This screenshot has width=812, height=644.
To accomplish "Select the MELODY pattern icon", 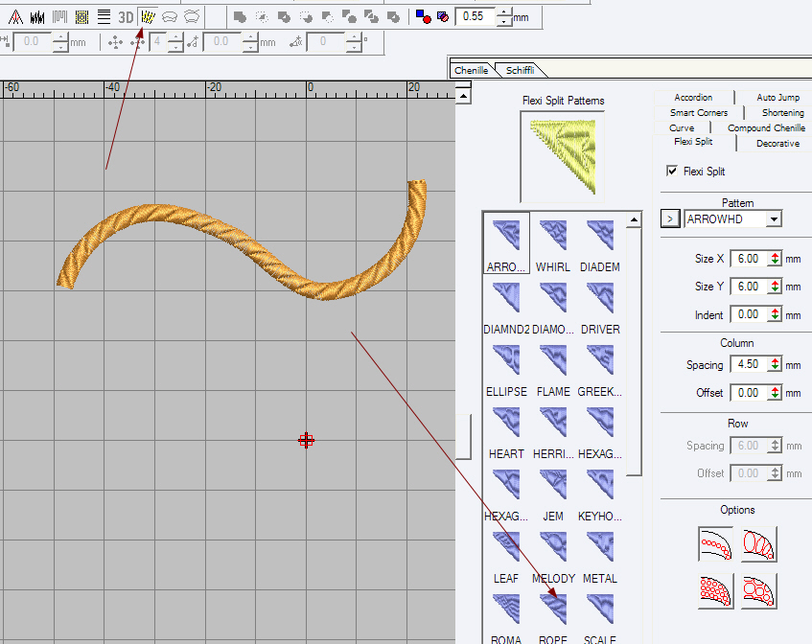I will point(553,546).
